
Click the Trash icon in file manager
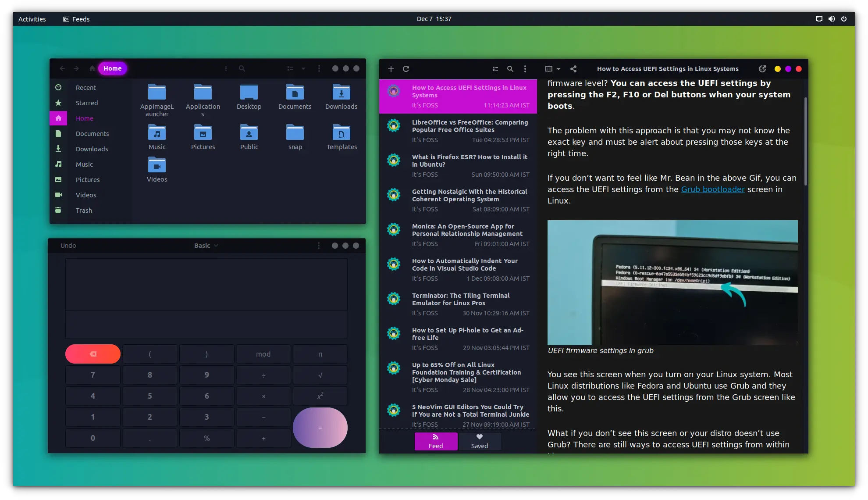click(x=58, y=210)
